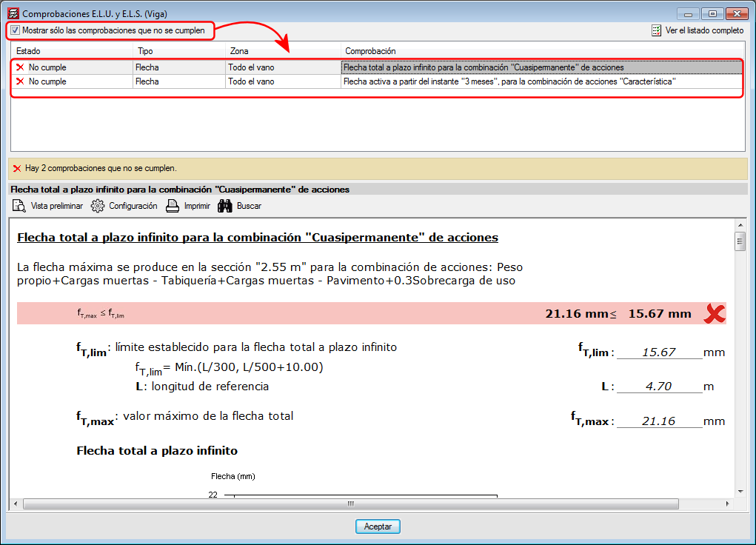Image resolution: width=756 pixels, height=545 pixels.
Task: Click the 'Flecha' type cell of Flecha total row
Action: 179,67
